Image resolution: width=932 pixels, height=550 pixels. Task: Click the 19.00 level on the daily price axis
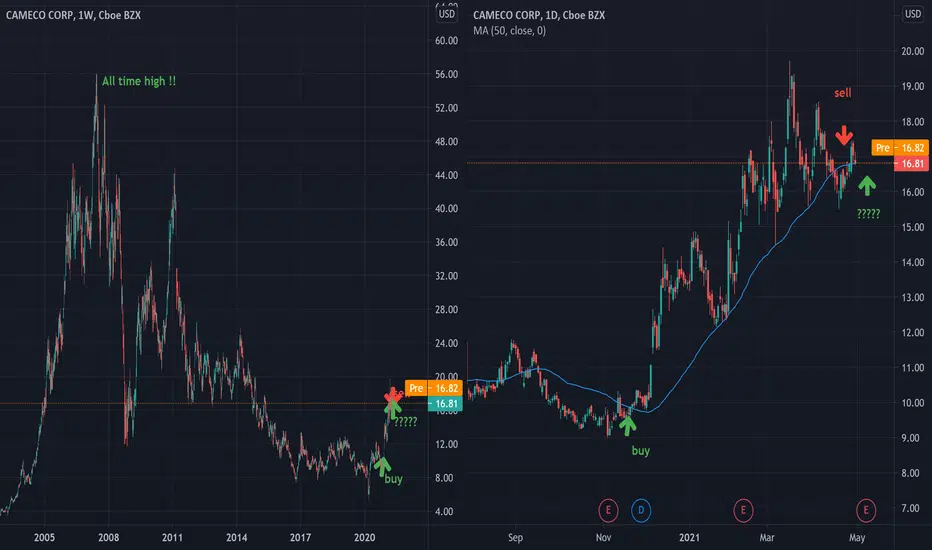pos(912,86)
